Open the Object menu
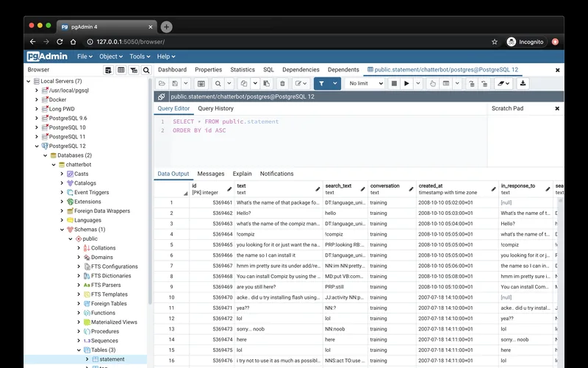The image size is (588, 368). point(111,57)
